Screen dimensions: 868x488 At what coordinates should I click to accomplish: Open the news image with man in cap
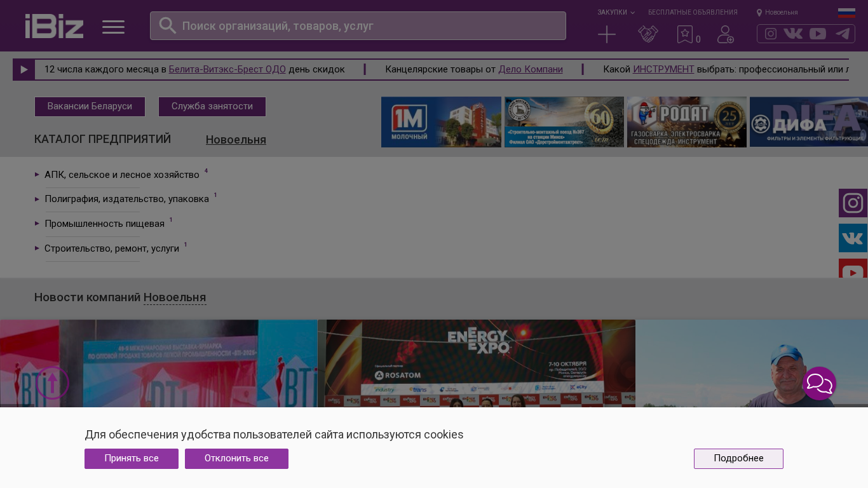752,363
